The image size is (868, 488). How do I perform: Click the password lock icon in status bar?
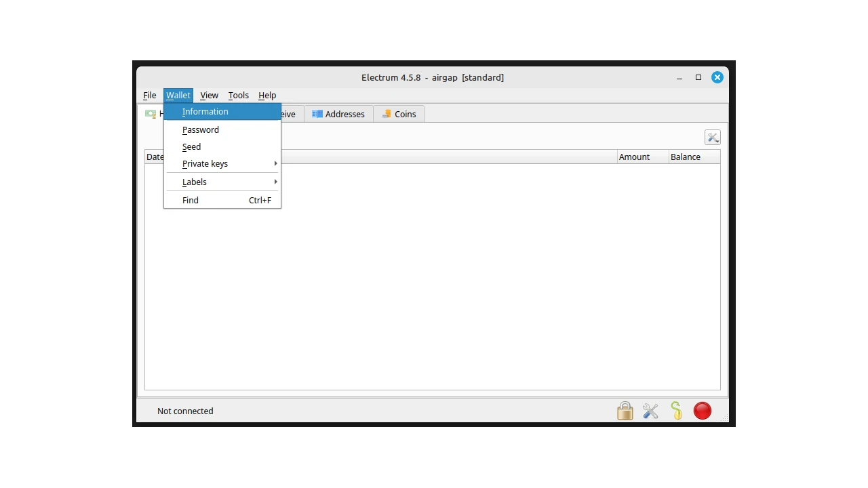pyautogui.click(x=625, y=411)
